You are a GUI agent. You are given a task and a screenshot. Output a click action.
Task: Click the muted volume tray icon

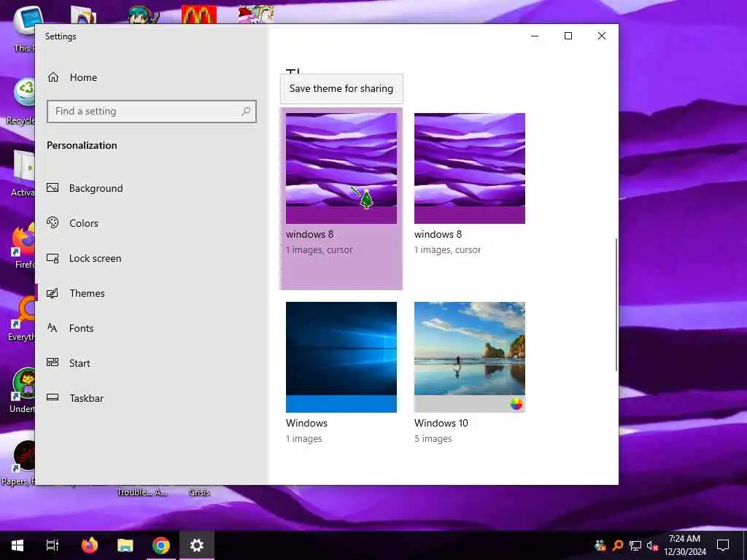coord(652,545)
